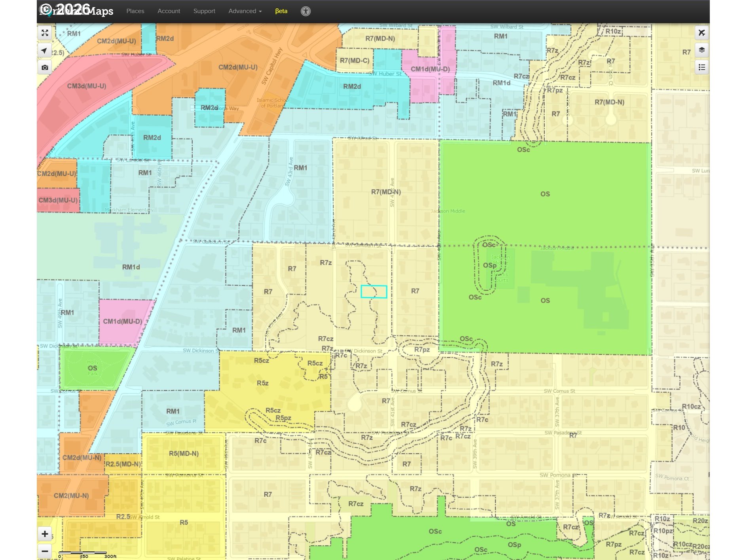This screenshot has height=560, width=747.
Task: Click the R2.5(MD-N) zone label
Action: tap(123, 464)
